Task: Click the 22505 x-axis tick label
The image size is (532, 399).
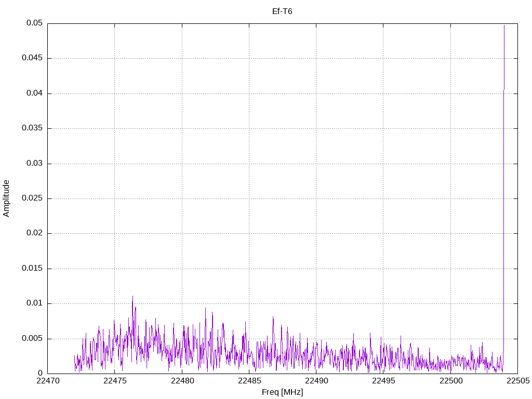Action: coord(517,381)
